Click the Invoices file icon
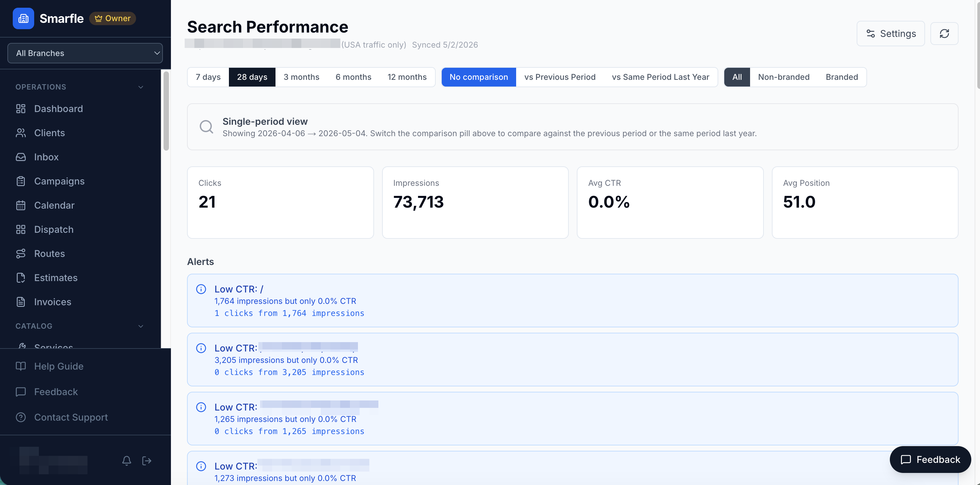 click(20, 302)
